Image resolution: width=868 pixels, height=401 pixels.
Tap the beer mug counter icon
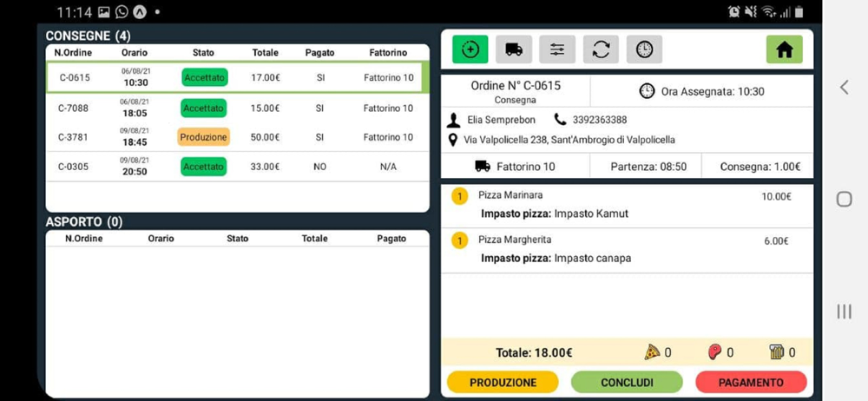tap(777, 352)
